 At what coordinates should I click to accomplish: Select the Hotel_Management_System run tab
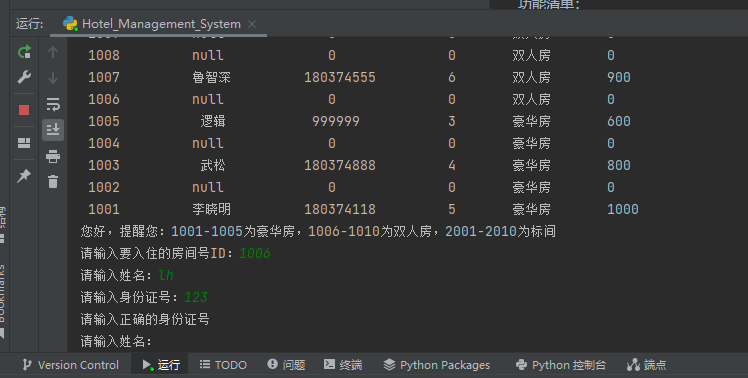click(x=159, y=24)
